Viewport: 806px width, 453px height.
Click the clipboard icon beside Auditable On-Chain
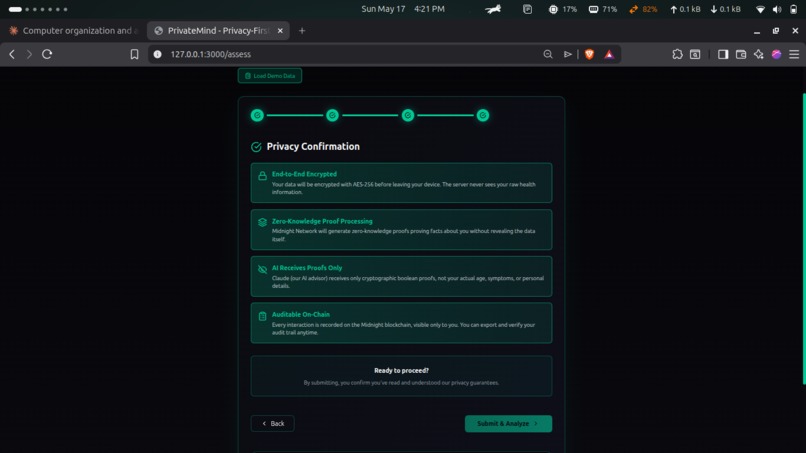[262, 316]
